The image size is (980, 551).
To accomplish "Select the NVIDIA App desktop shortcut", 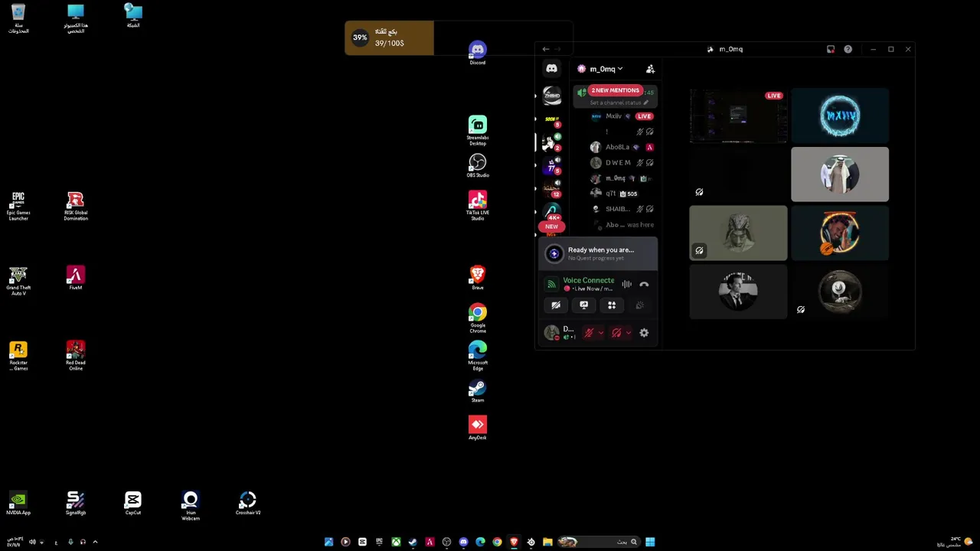I will pyautogui.click(x=18, y=503).
